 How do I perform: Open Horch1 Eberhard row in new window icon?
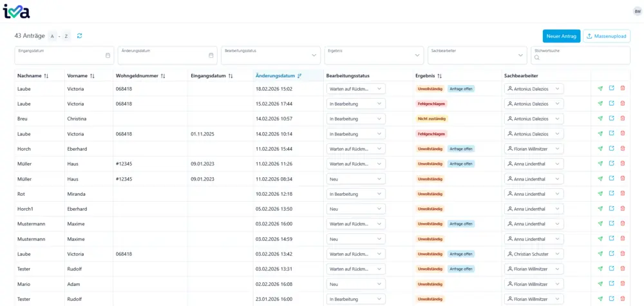click(x=611, y=209)
